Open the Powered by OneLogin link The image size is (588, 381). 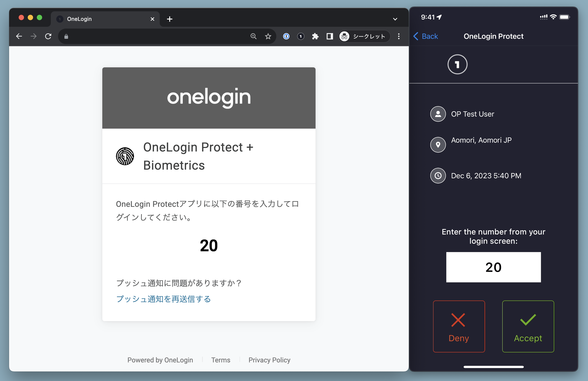coord(160,360)
